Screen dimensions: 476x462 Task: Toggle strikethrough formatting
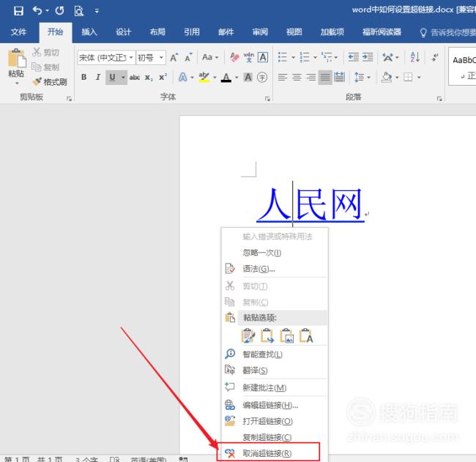coord(135,78)
